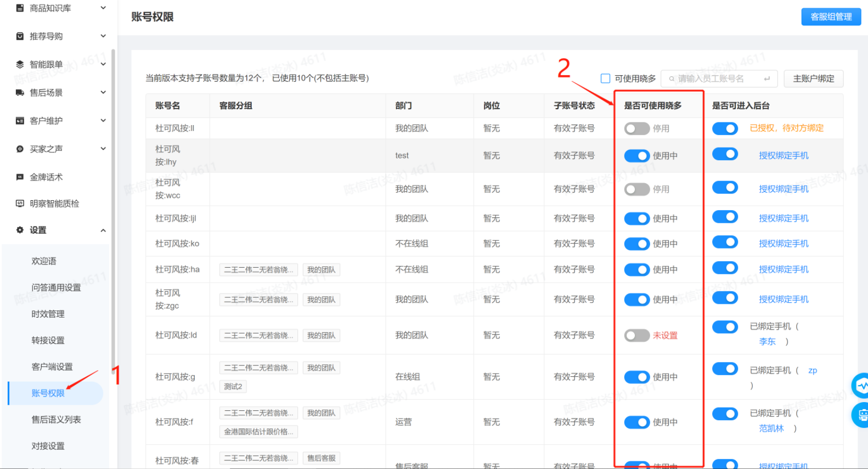The height and width of the screenshot is (469, 868).
Task: Click the search magnifier icon in account field
Action: 672,79
